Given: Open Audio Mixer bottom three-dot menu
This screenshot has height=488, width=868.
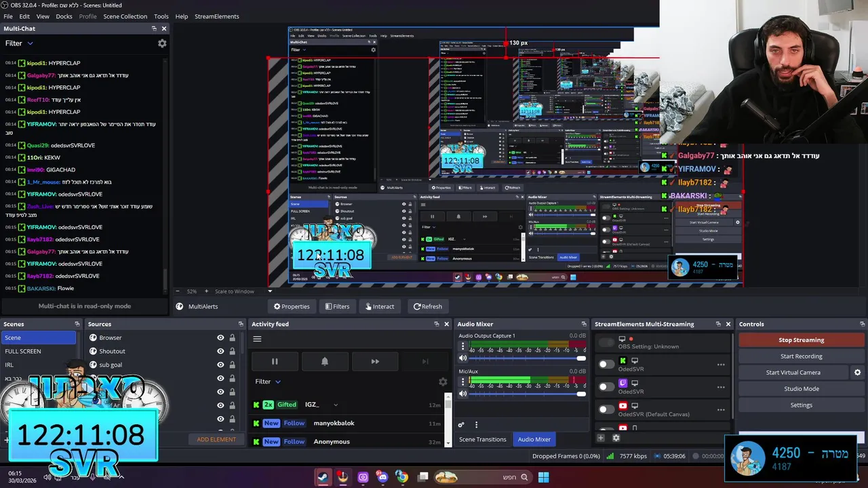Looking at the screenshot, I should coord(476,425).
